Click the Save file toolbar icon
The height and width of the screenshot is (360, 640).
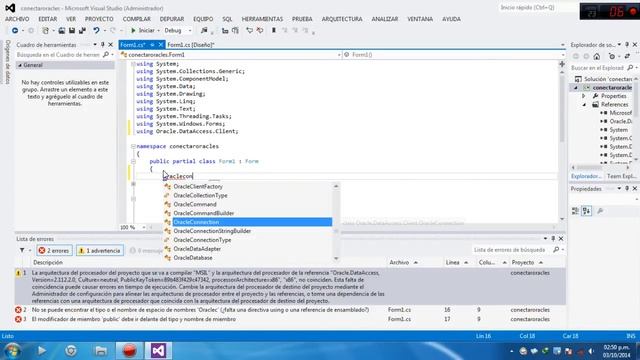72,31
